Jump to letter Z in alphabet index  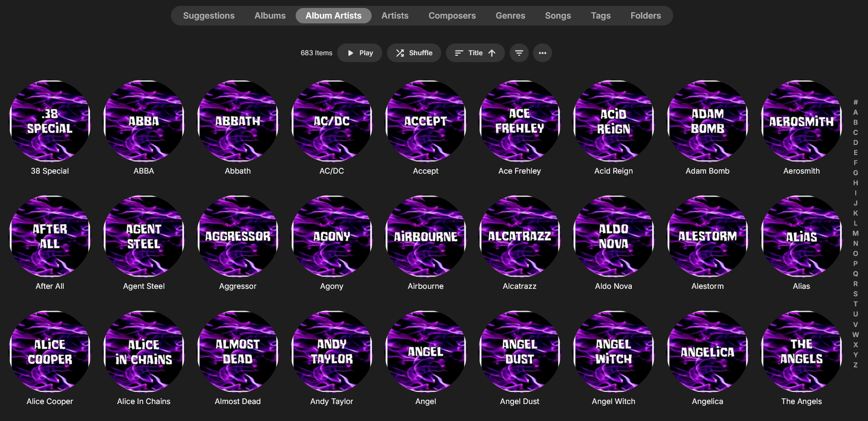(x=855, y=365)
